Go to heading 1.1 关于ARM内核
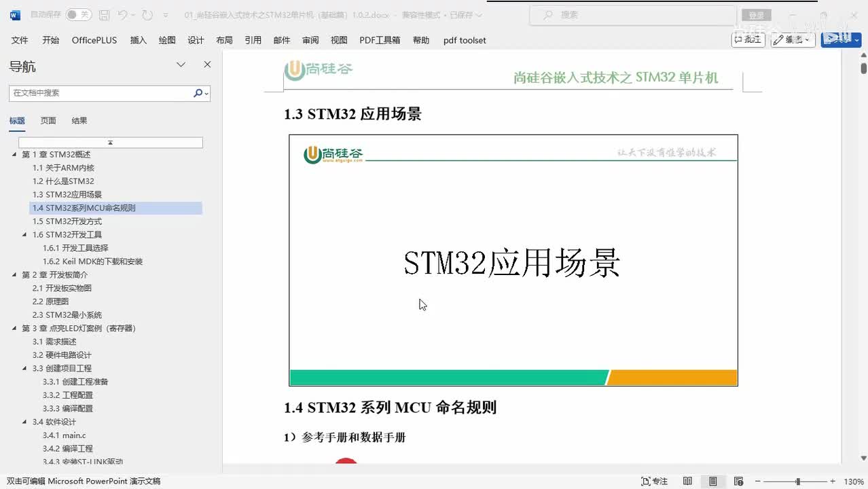The image size is (868, 489). (x=63, y=168)
